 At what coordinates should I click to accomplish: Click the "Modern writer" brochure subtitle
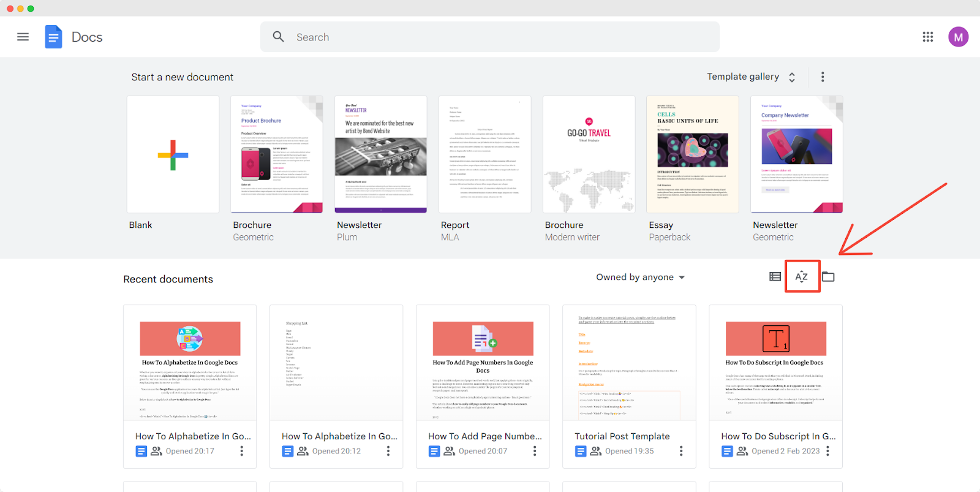572,237
